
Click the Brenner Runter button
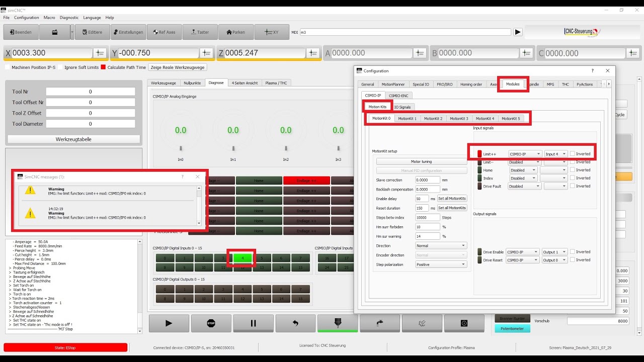click(512, 319)
